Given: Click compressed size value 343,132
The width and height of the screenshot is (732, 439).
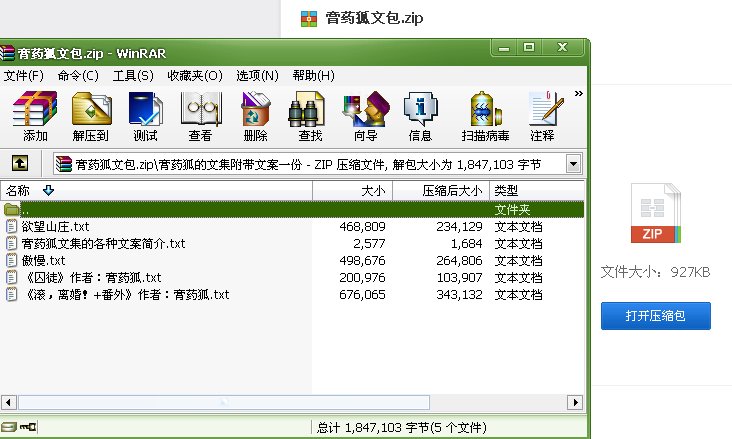Looking at the screenshot, I should click(x=459, y=294).
